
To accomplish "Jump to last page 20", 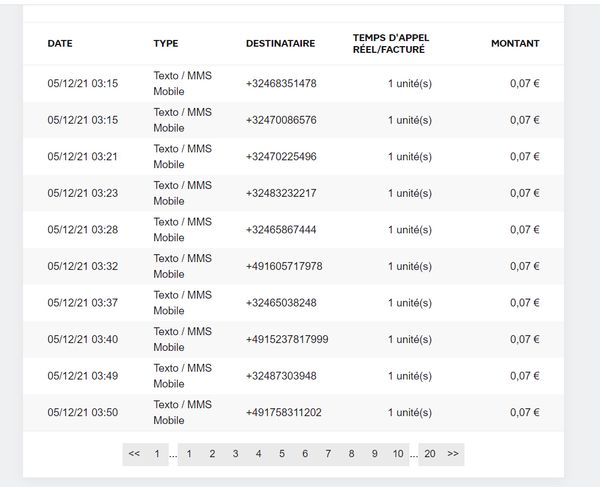I will point(430,454).
